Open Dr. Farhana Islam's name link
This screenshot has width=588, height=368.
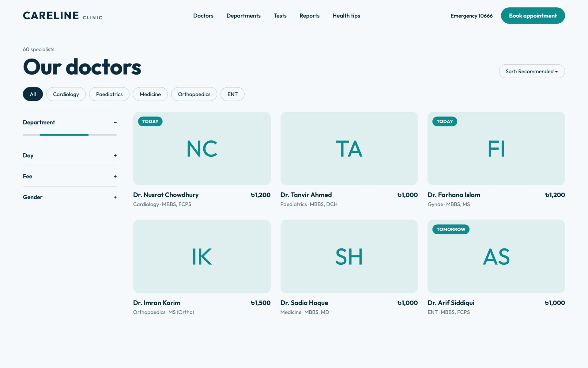pos(454,195)
